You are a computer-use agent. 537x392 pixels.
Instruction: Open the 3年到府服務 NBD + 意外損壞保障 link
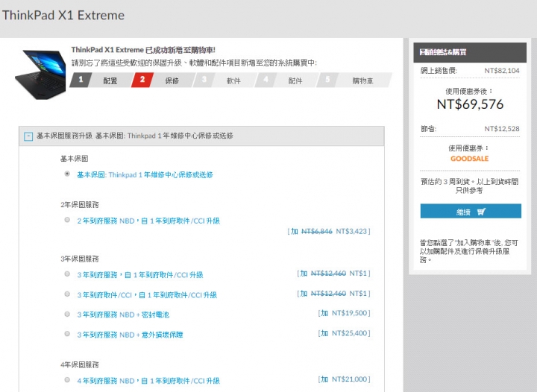[130, 335]
